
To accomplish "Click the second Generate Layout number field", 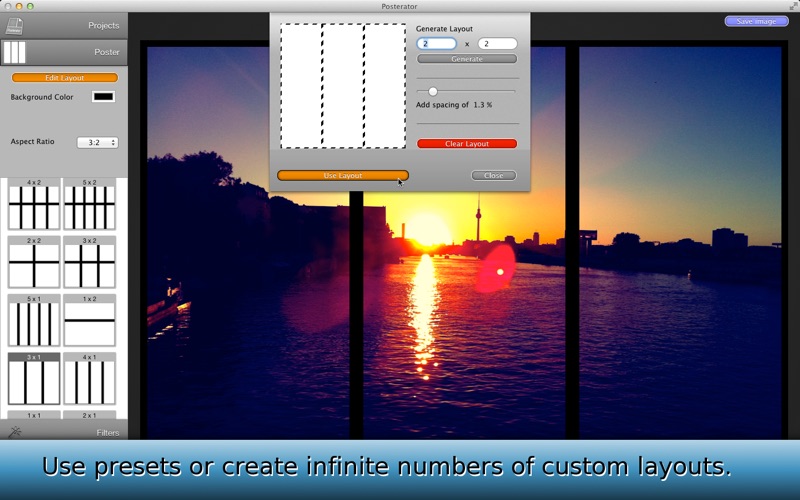I will [x=497, y=44].
